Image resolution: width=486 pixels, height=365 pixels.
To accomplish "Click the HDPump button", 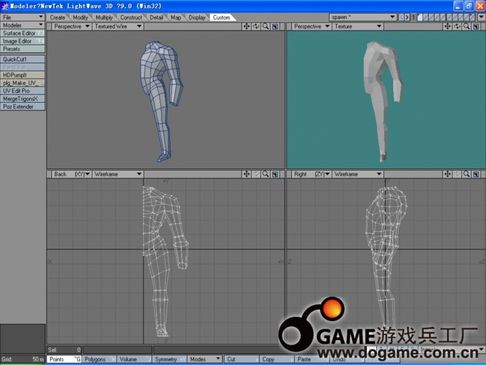I will tap(22, 75).
